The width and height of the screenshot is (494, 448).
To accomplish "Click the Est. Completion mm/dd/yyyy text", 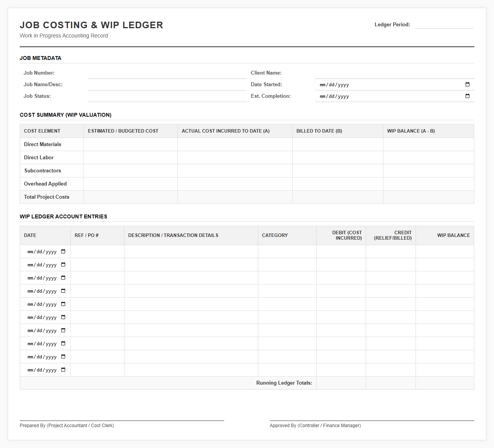I will point(334,96).
